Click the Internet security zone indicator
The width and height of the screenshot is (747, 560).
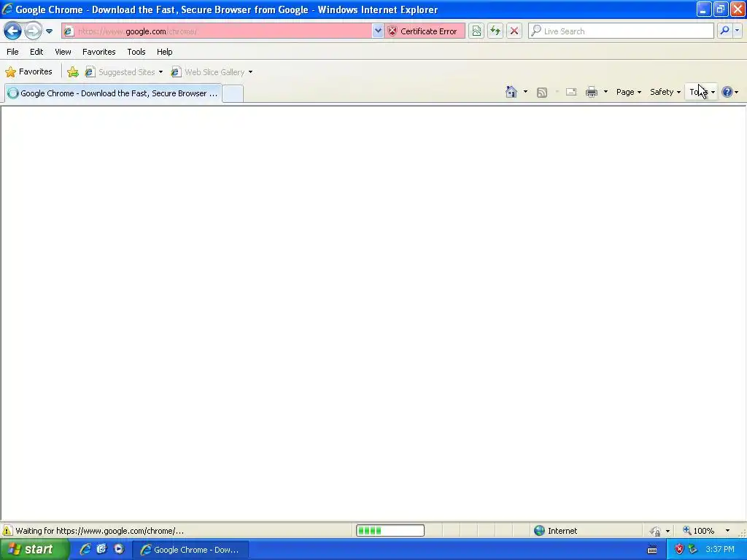tap(555, 531)
